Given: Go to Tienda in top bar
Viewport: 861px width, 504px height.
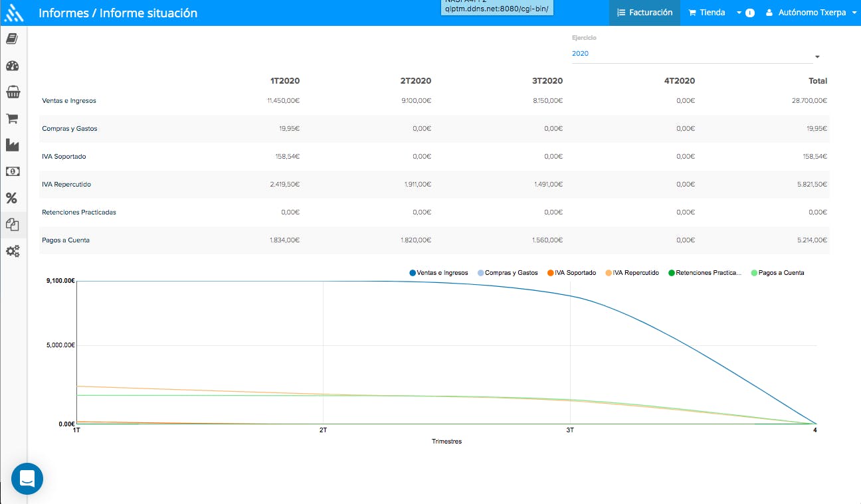Looking at the screenshot, I should click(x=706, y=13).
